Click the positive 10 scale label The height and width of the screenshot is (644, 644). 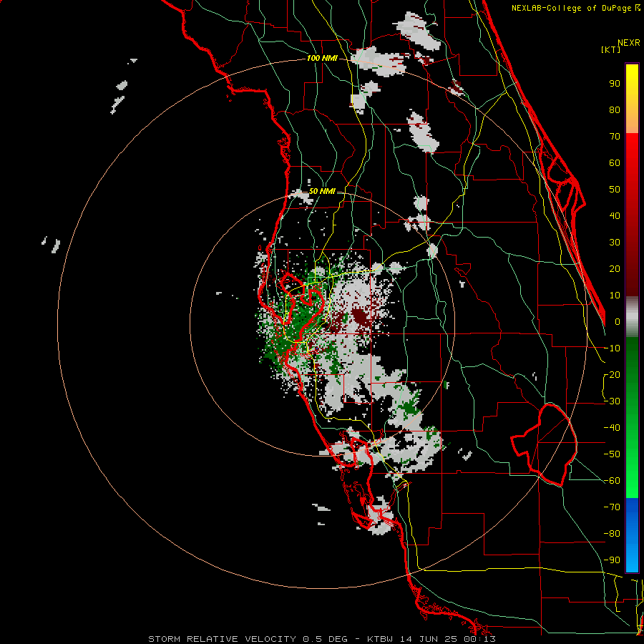(615, 296)
